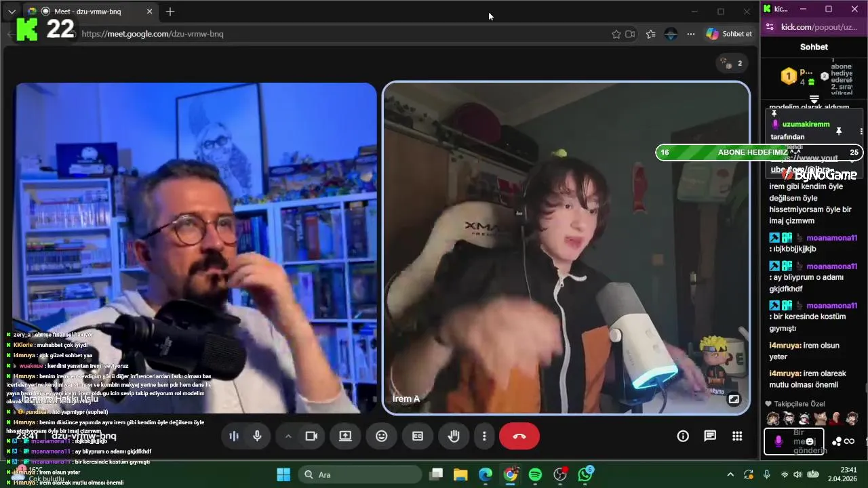Open Kick channel points icon
The width and height of the screenshot is (868, 488).
click(x=837, y=442)
